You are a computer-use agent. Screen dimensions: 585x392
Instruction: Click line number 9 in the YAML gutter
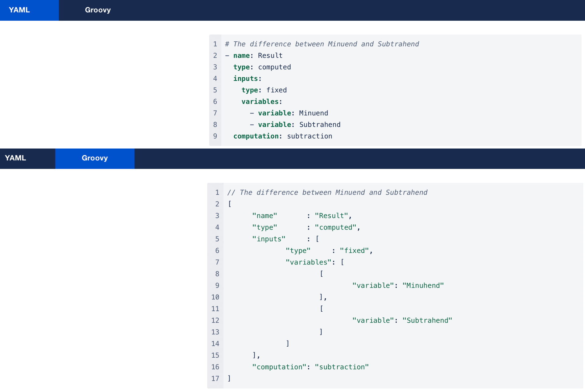(215, 136)
